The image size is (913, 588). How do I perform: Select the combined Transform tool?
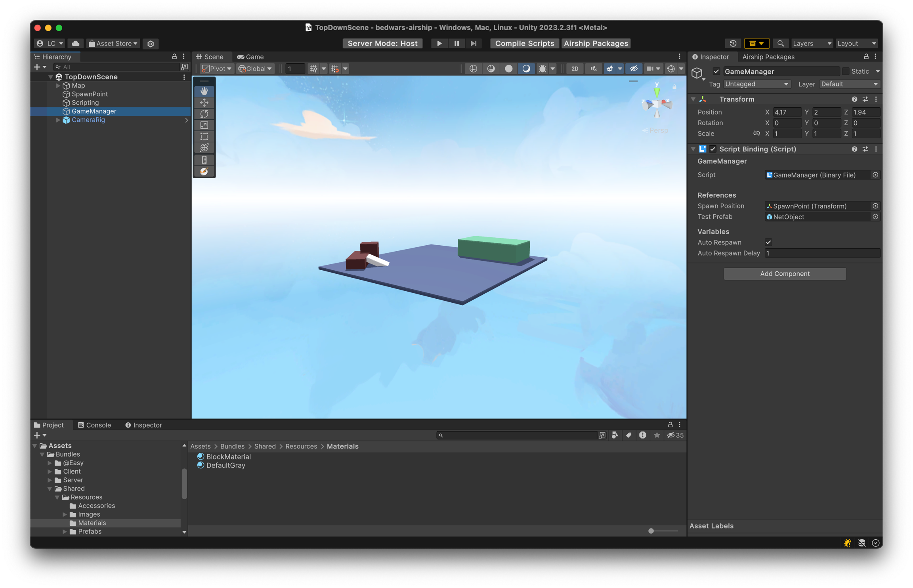point(204,148)
